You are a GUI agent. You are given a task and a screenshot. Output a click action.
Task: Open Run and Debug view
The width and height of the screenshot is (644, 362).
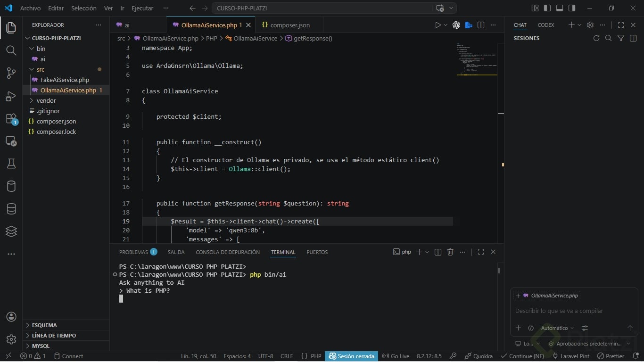11,96
